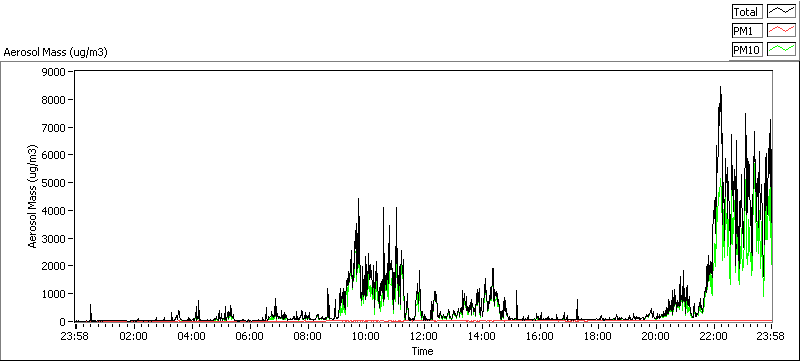The image size is (800, 361).
Task: Open the Total plot line style icon
Action: coord(781,11)
